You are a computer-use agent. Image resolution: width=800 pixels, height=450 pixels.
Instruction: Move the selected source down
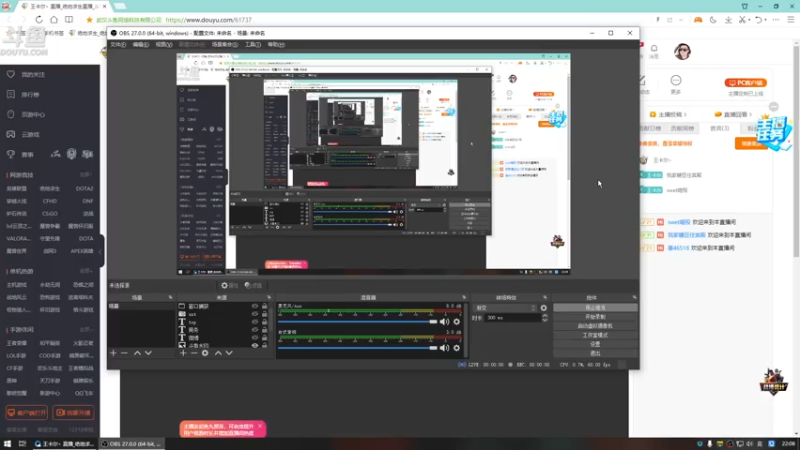(x=229, y=353)
